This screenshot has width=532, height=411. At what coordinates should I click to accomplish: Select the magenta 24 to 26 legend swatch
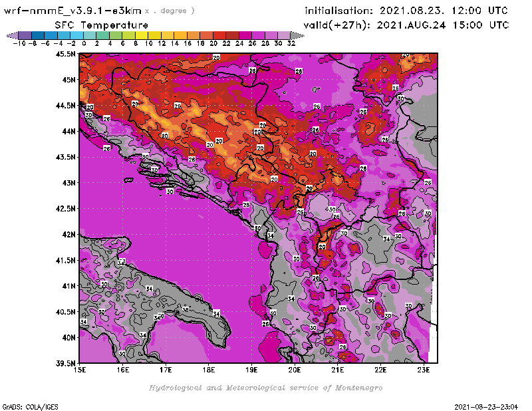[x=245, y=35]
